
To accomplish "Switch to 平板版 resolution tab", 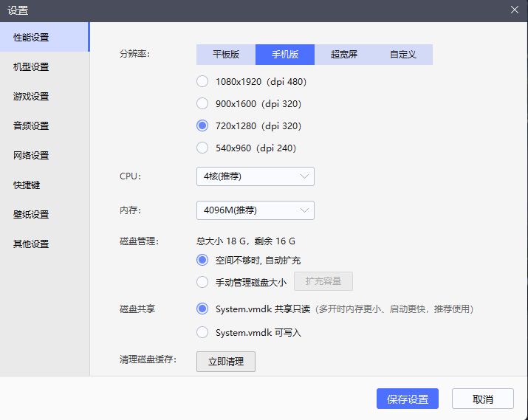I will 226,55.
